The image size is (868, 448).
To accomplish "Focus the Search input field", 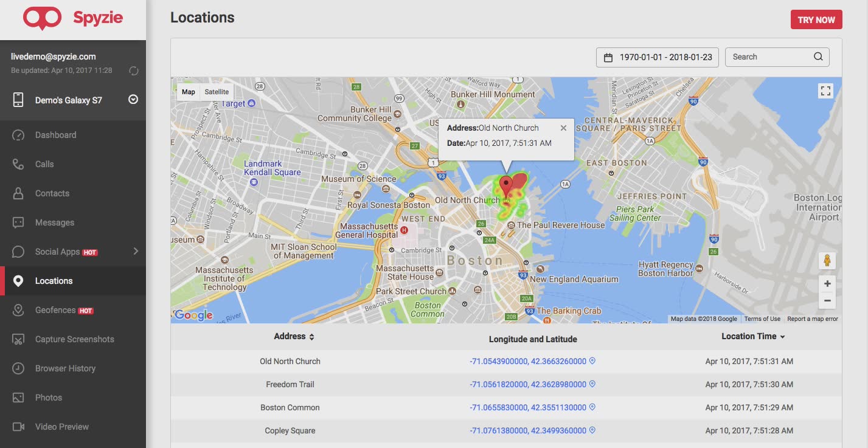I will pyautogui.click(x=777, y=57).
